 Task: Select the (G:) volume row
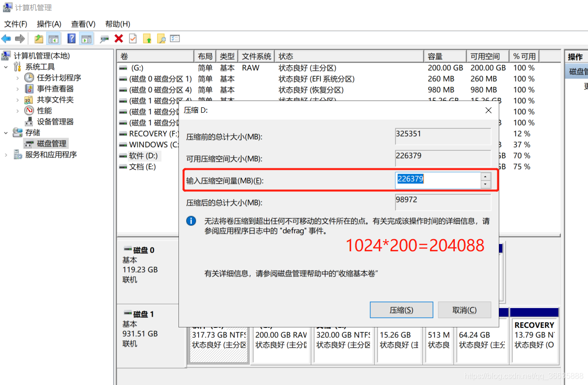pos(338,68)
